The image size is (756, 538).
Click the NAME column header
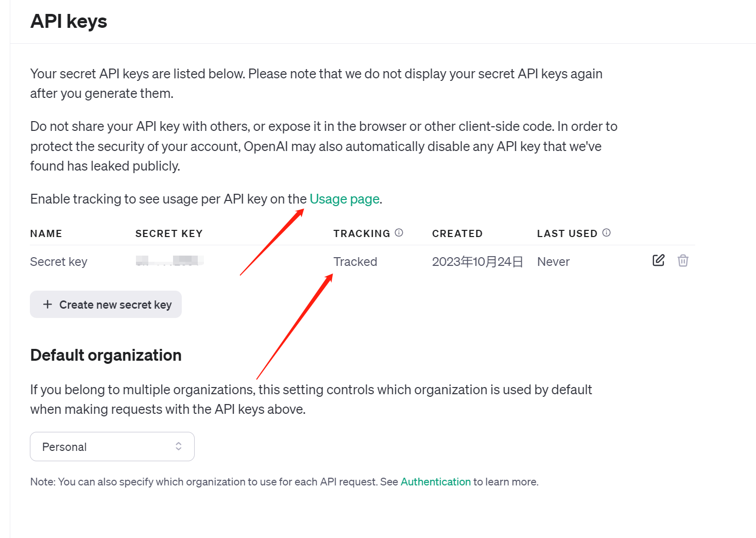click(x=46, y=234)
